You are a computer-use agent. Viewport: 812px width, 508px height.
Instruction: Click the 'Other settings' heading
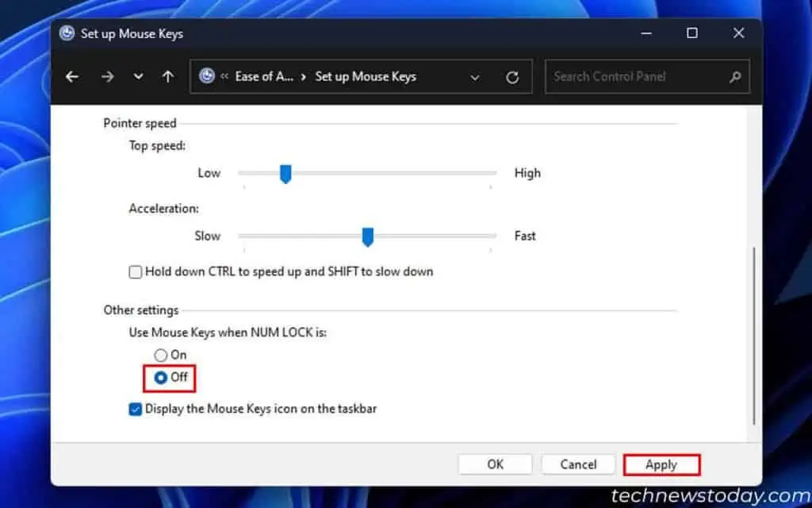point(141,310)
